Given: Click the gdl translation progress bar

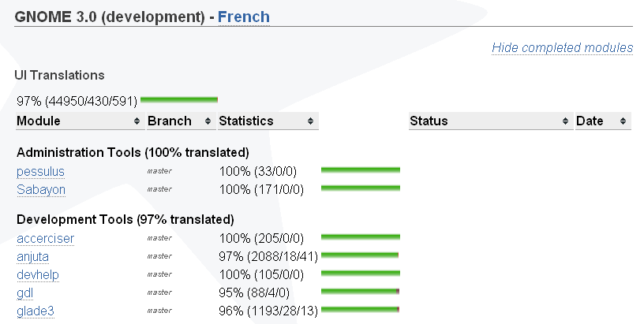Looking at the screenshot, I should 360,292.
